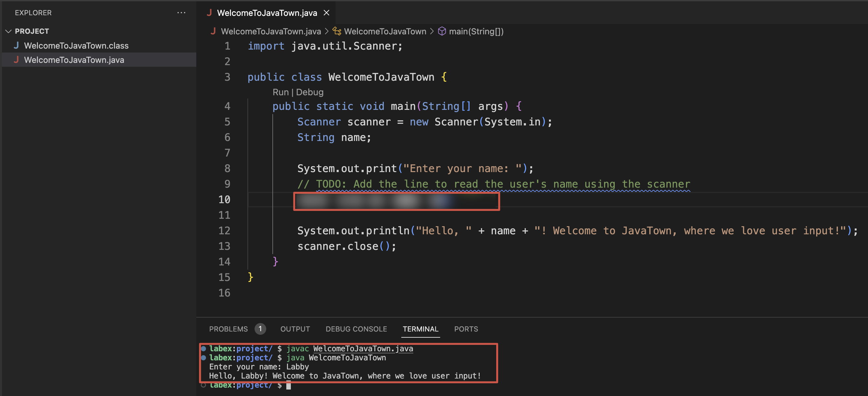Close the WelcomeToJavaTown.java editor tab

point(326,13)
